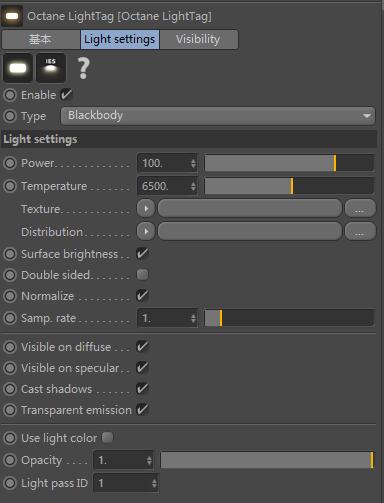Viewport: 384px width, 503px height.
Task: Open the Type dropdown showing Blackbody
Action: [218, 116]
